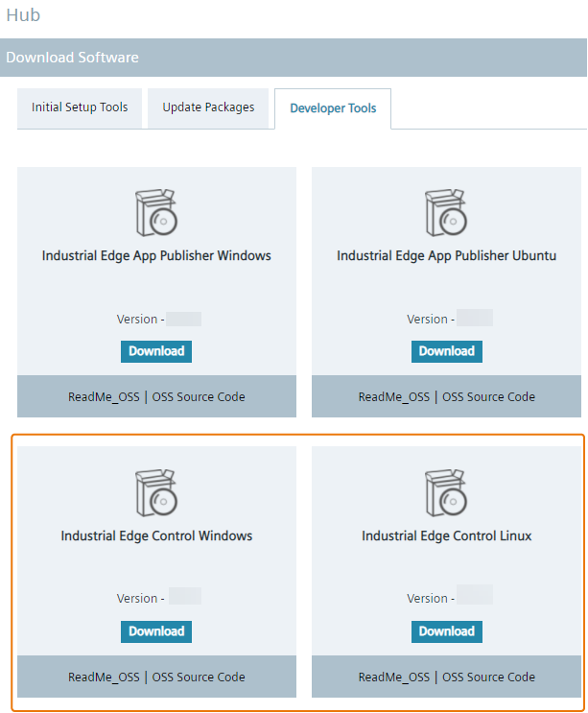This screenshot has height=713, width=588.
Task: Click the Download Software section header
Action: [73, 58]
